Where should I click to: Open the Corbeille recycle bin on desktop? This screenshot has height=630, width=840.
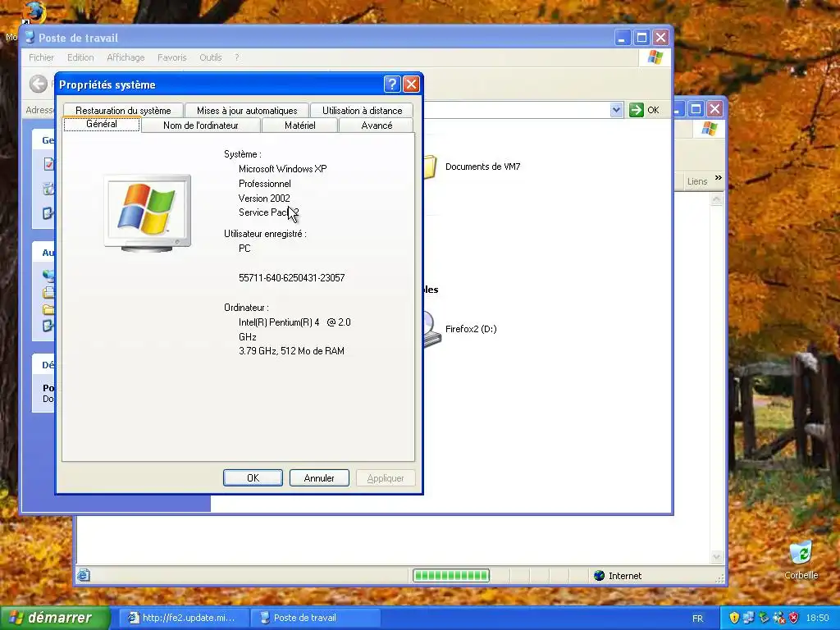801,559
